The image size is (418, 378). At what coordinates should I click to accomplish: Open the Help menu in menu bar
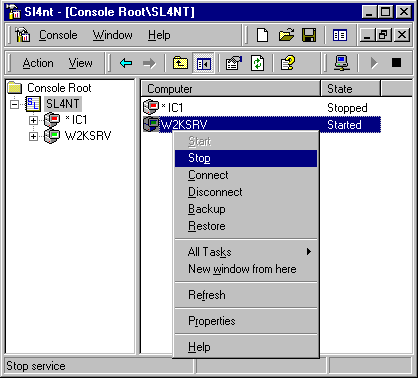pos(159,35)
